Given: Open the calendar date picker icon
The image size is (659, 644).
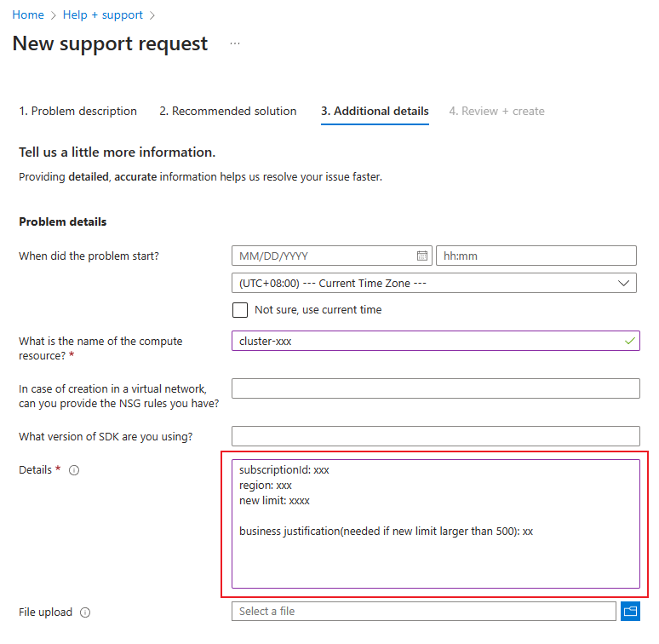Looking at the screenshot, I should pos(422,256).
